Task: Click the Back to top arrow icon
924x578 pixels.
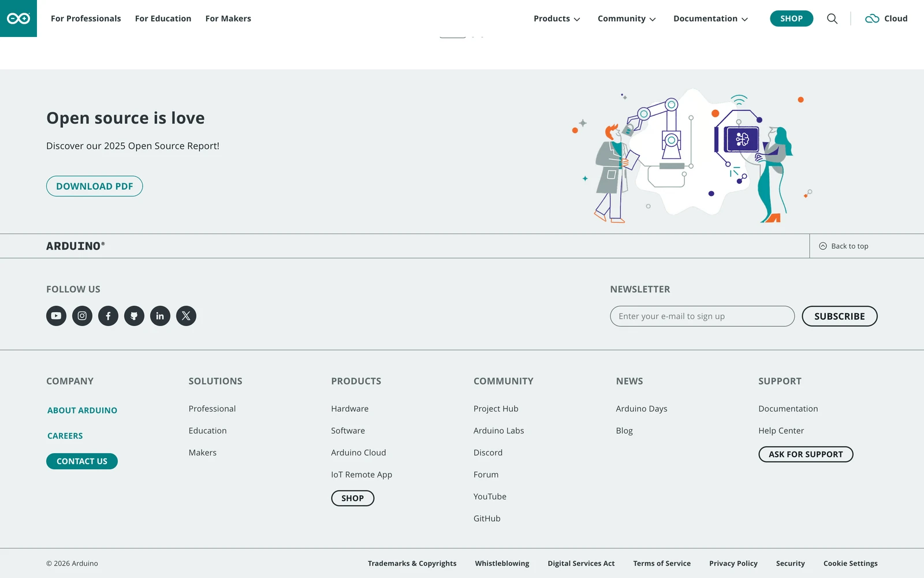Action: (823, 246)
